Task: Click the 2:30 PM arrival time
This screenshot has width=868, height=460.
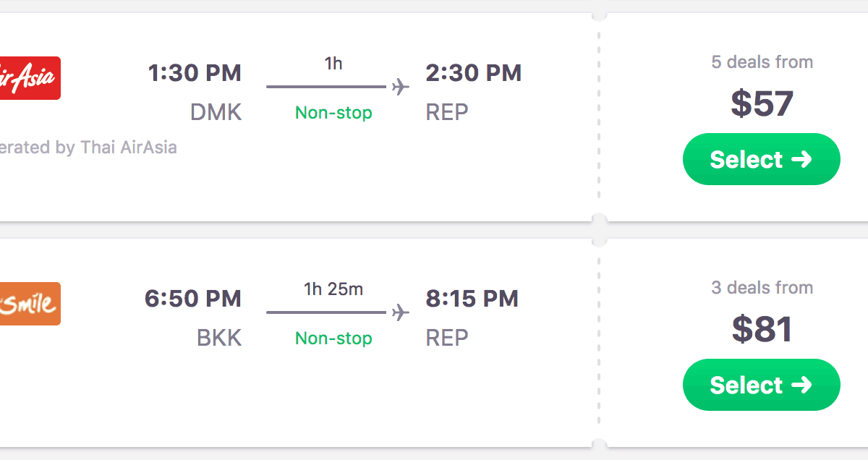Action: 473,73
